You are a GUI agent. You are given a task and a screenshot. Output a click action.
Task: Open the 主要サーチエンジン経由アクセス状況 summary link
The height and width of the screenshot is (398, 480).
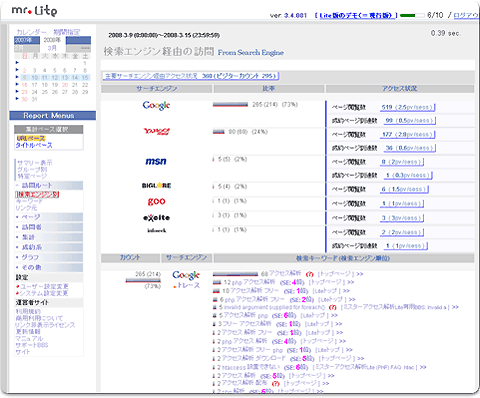pyautogui.click(x=191, y=76)
